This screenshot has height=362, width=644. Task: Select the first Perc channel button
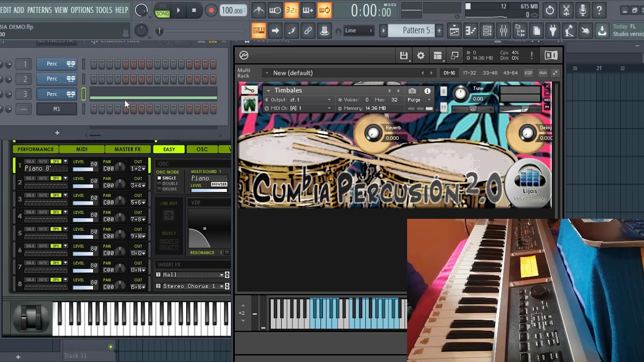[x=57, y=64]
